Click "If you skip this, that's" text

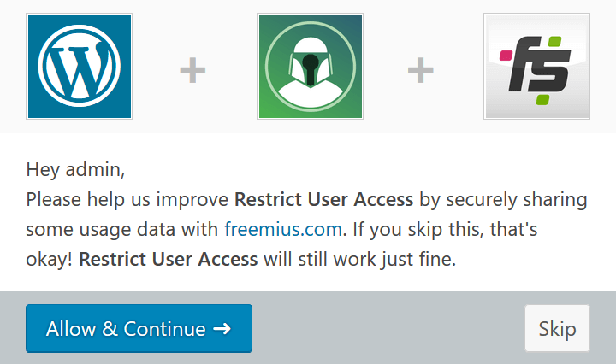pos(445,229)
